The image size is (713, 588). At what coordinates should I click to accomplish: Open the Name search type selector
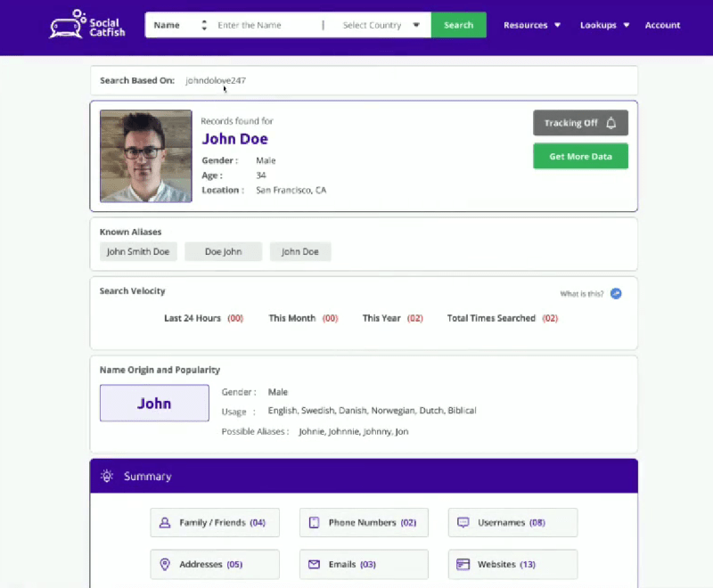pos(177,25)
